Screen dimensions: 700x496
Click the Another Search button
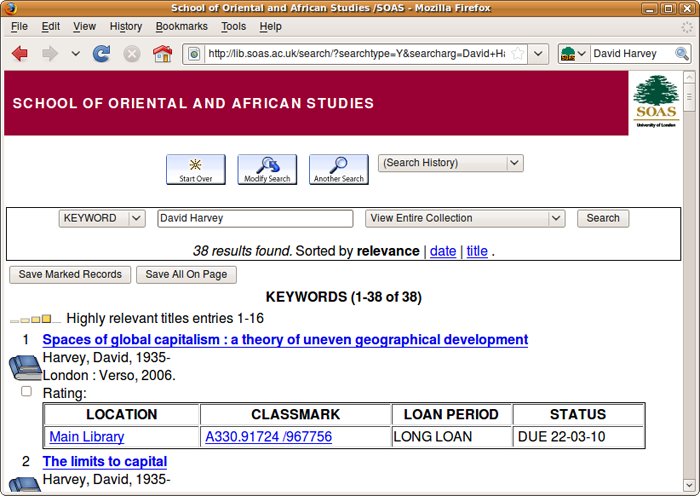338,170
